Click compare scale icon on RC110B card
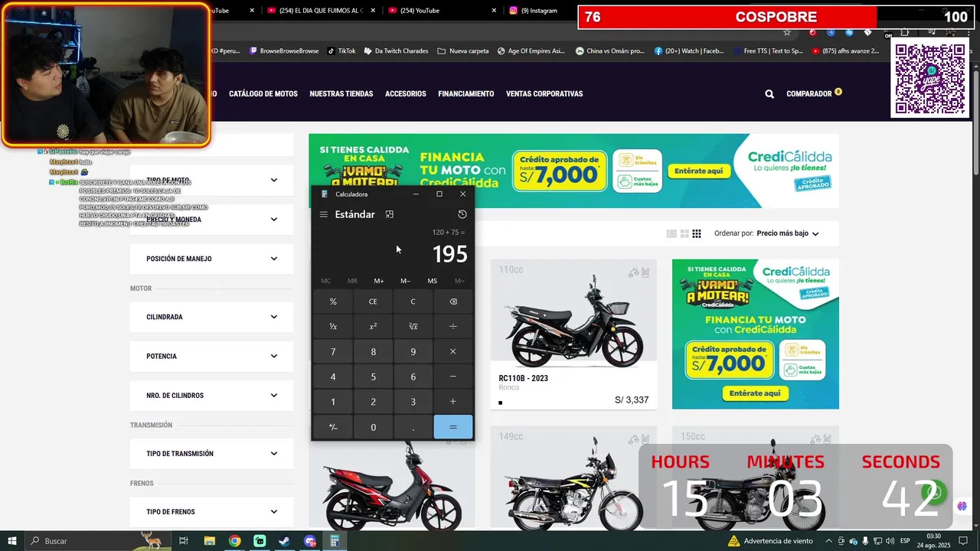This screenshot has width=980, height=551. click(x=633, y=272)
